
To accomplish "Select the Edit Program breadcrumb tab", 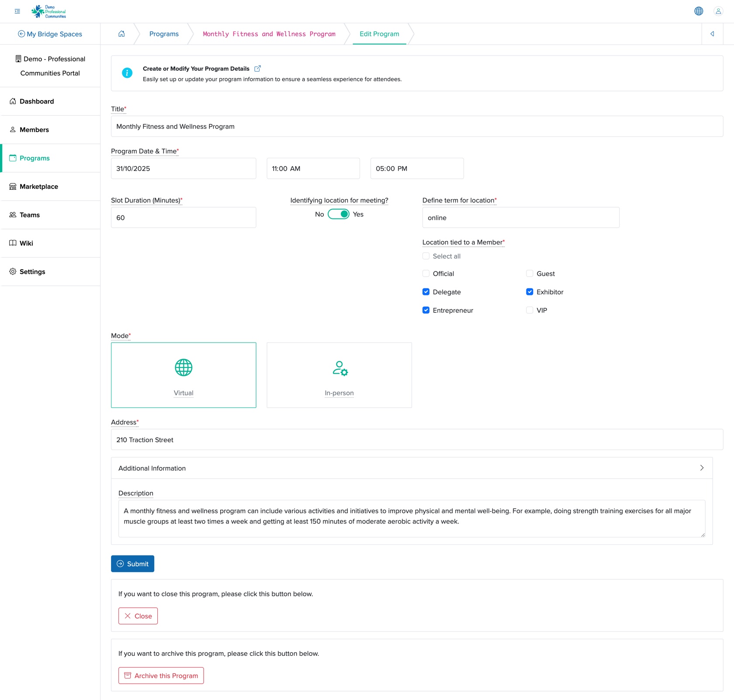I will (x=379, y=34).
